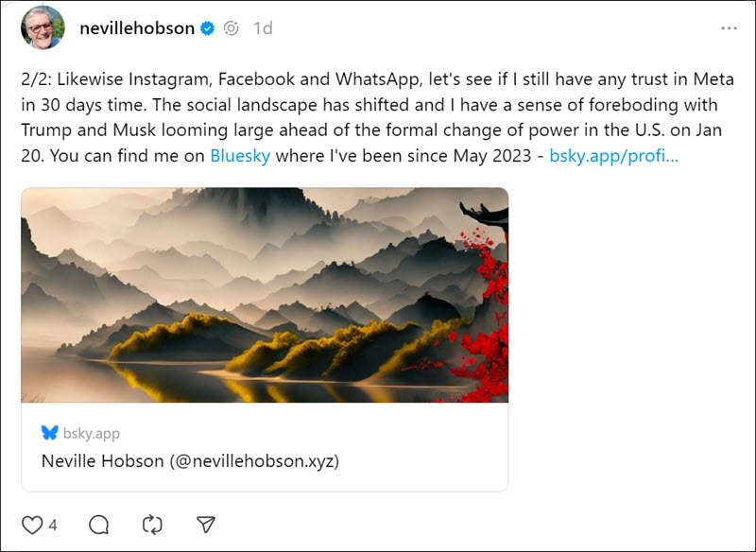Click the heart icon to unlike after liking
The image size is (756, 552).
coord(34,525)
